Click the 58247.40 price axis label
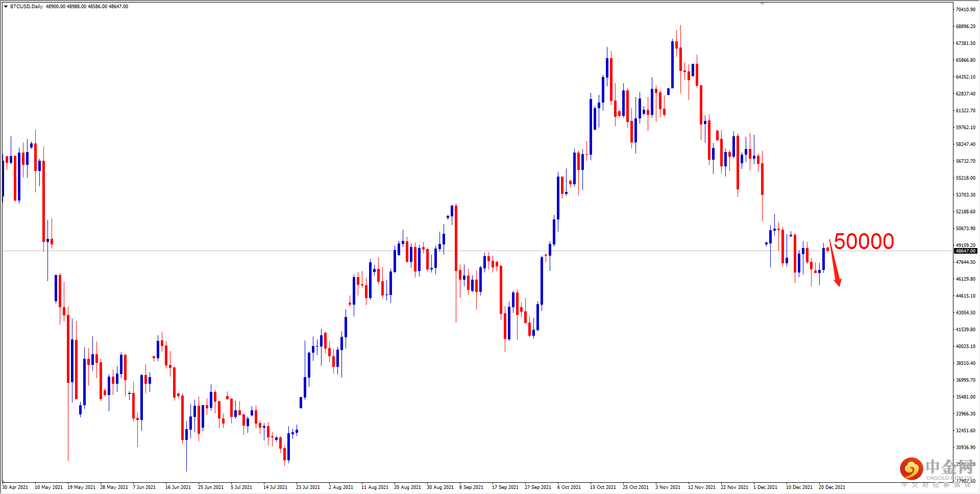 [966, 144]
